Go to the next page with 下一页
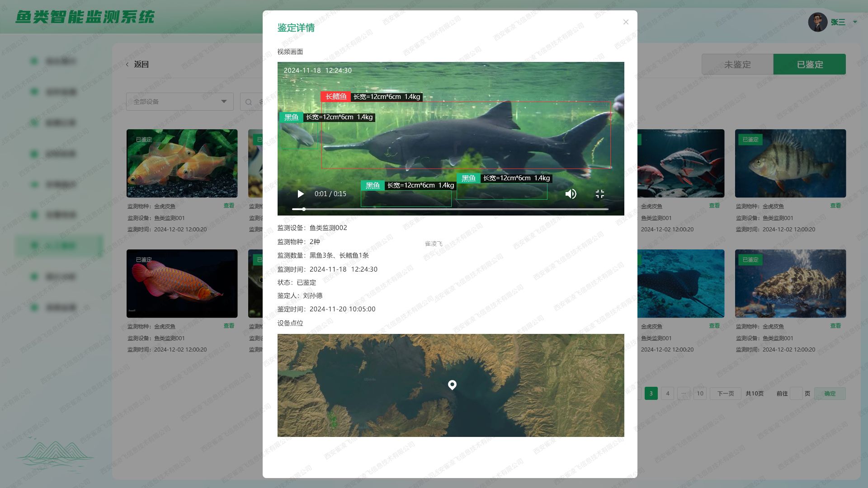The width and height of the screenshot is (868, 488). tap(725, 393)
